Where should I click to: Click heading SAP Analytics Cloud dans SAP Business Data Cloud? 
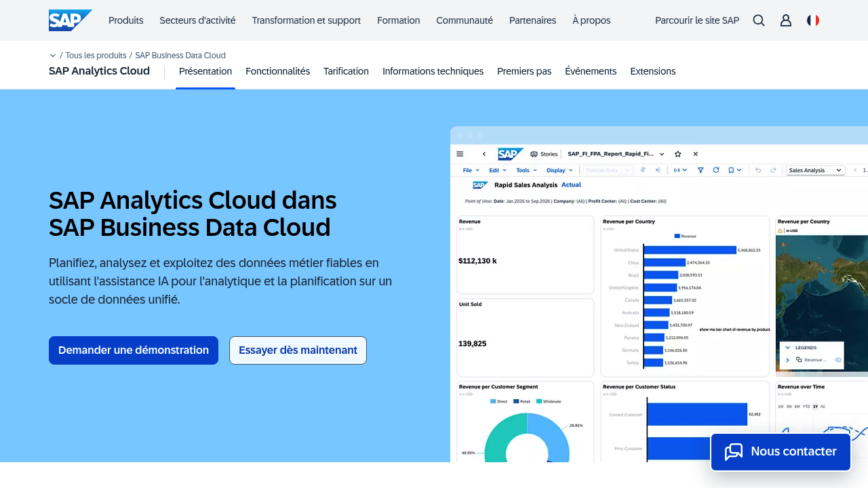coord(193,213)
